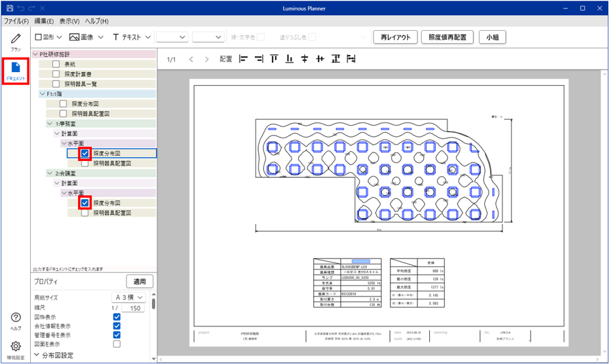Click the last alignment icon after 配置

click(351, 59)
